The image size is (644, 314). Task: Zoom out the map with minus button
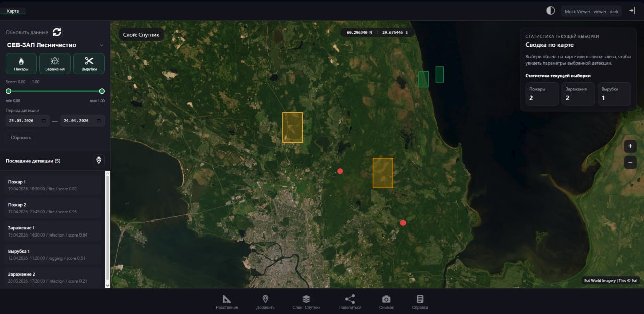[630, 163]
